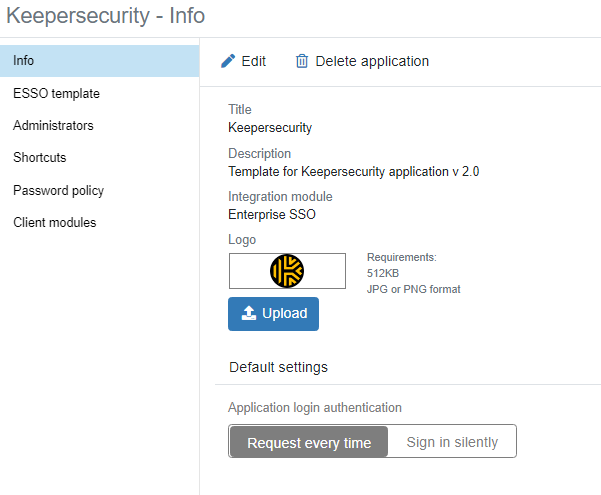Open the Administrators section

(x=53, y=125)
